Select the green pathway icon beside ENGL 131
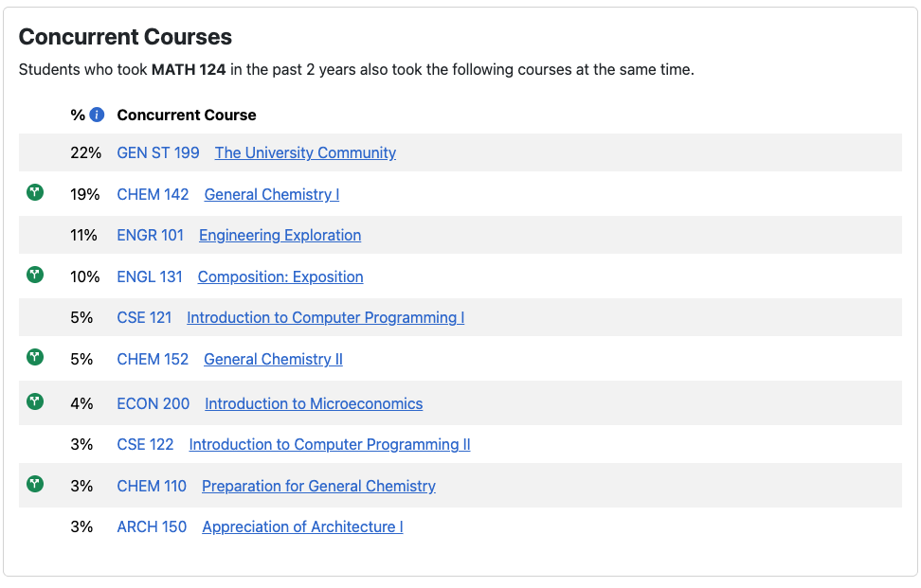 tap(34, 275)
